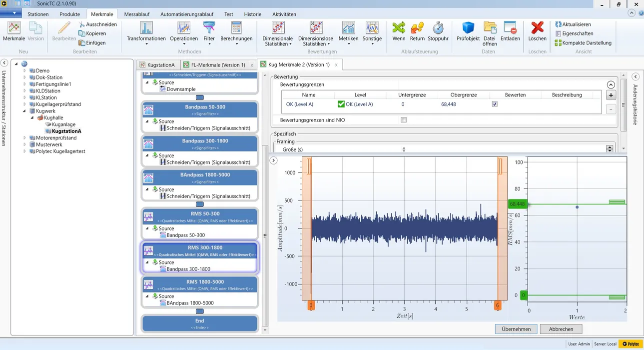Expand the Änderungshistorie side panel arrow

pyautogui.click(x=636, y=76)
